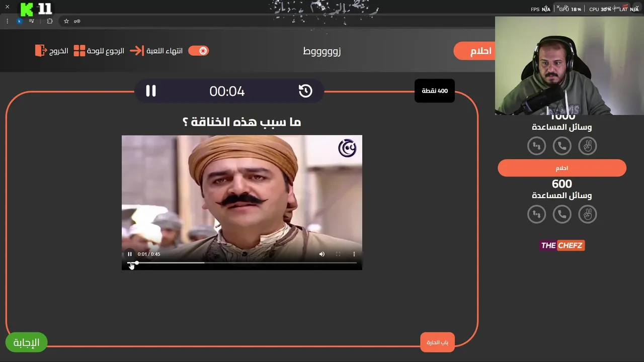644x362 pixels.
Task: Use the first team's two-fingers help icon
Action: (x=587, y=146)
